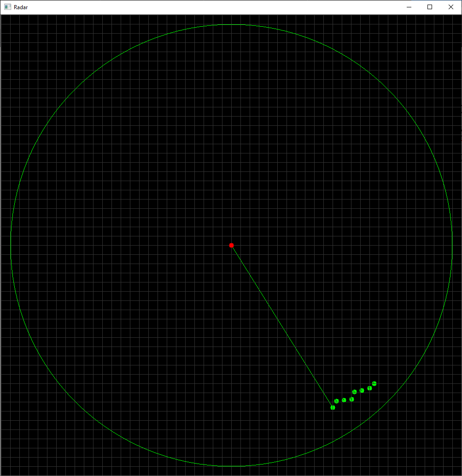Select the second blip from the left

point(336,401)
